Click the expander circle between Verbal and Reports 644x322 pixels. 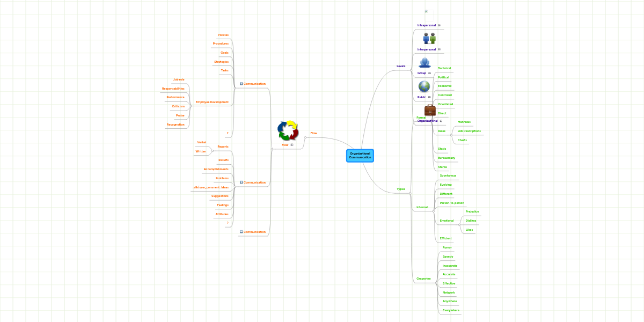coord(213,151)
